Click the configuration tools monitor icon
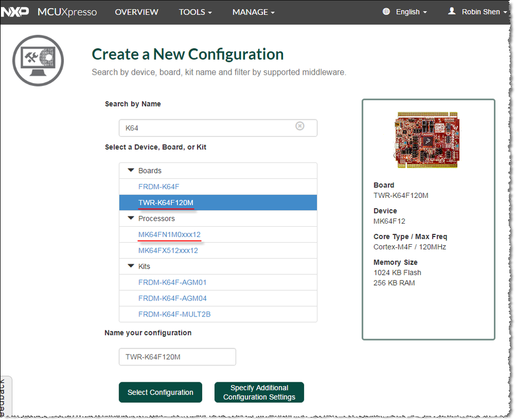 coord(38,61)
